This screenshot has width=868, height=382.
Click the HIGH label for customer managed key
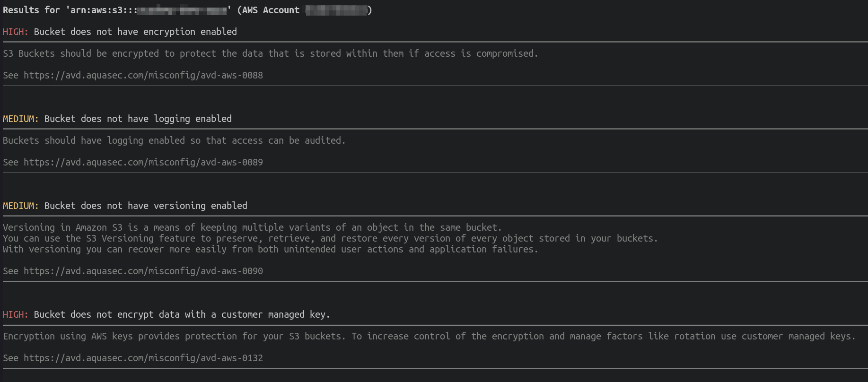(x=16, y=314)
